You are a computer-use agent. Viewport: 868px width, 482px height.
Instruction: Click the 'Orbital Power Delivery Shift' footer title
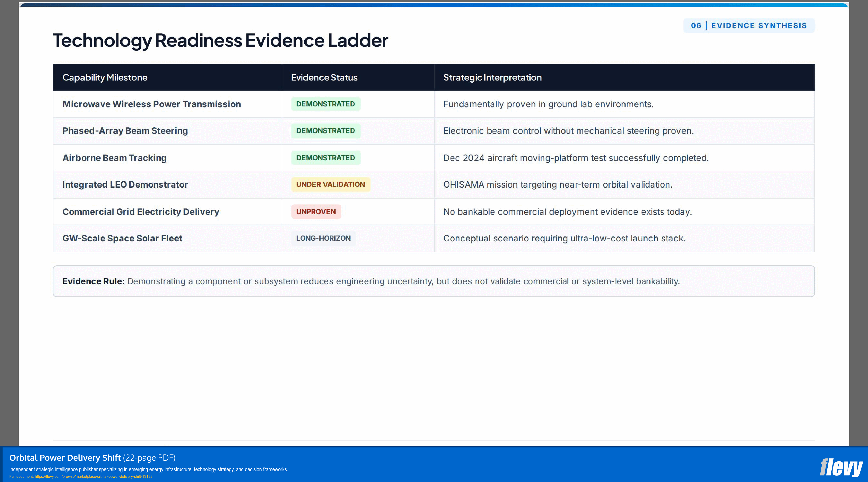pyautogui.click(x=65, y=458)
